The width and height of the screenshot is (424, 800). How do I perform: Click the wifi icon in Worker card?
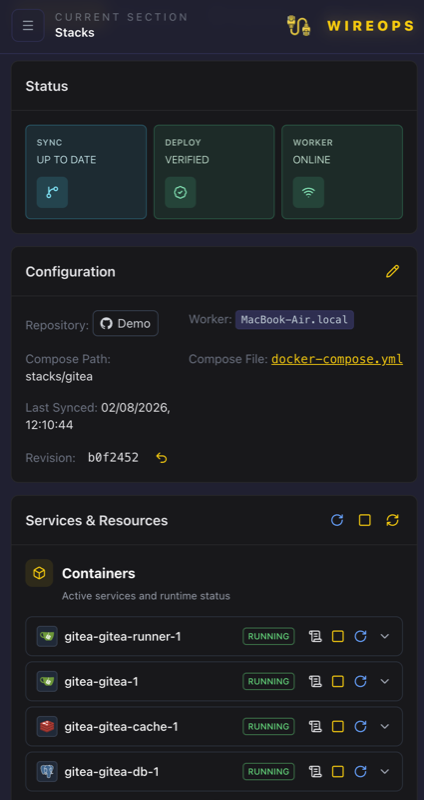pyautogui.click(x=308, y=192)
